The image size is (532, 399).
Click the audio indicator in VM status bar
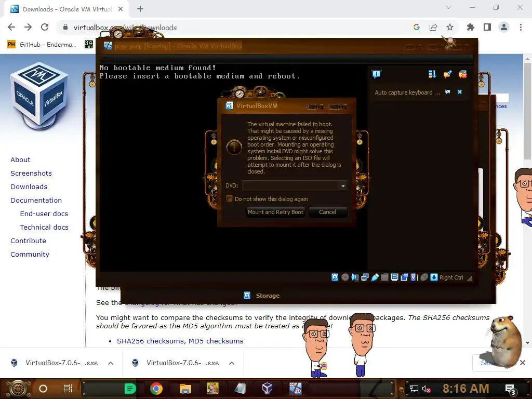pos(355,277)
